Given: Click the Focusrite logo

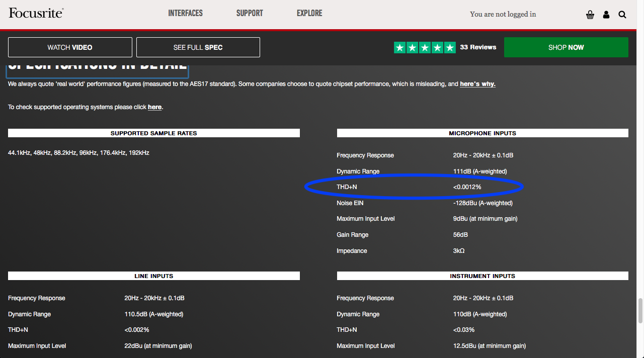Looking at the screenshot, I should click(36, 13).
